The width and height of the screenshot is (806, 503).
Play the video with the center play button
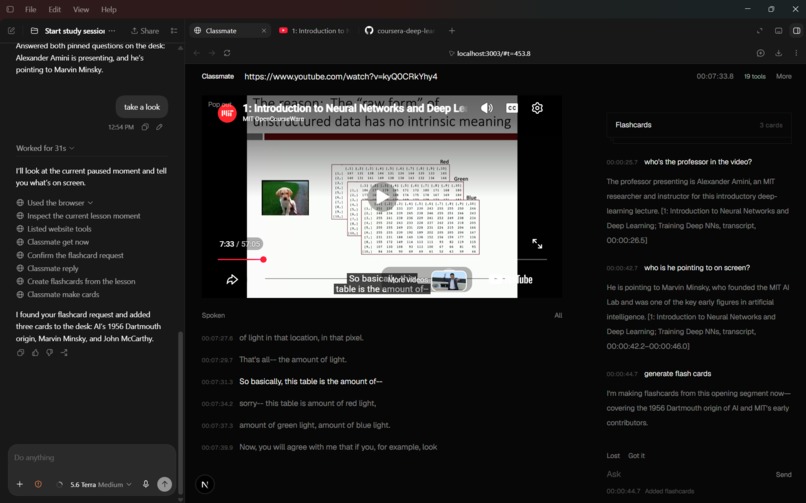point(381,197)
